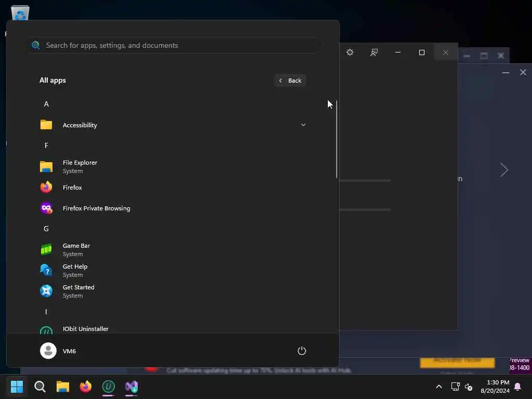Click the settings gear in background window

pyautogui.click(x=350, y=52)
